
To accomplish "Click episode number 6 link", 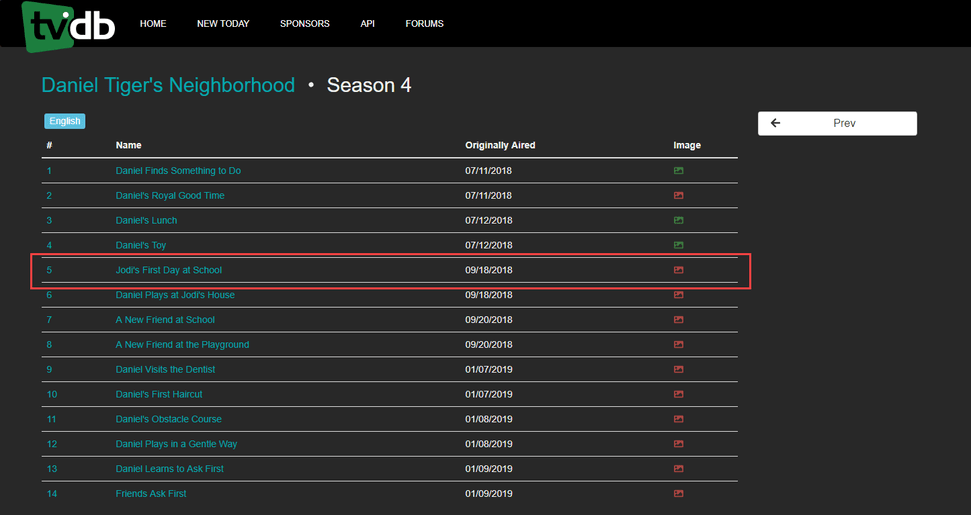I will point(49,295).
